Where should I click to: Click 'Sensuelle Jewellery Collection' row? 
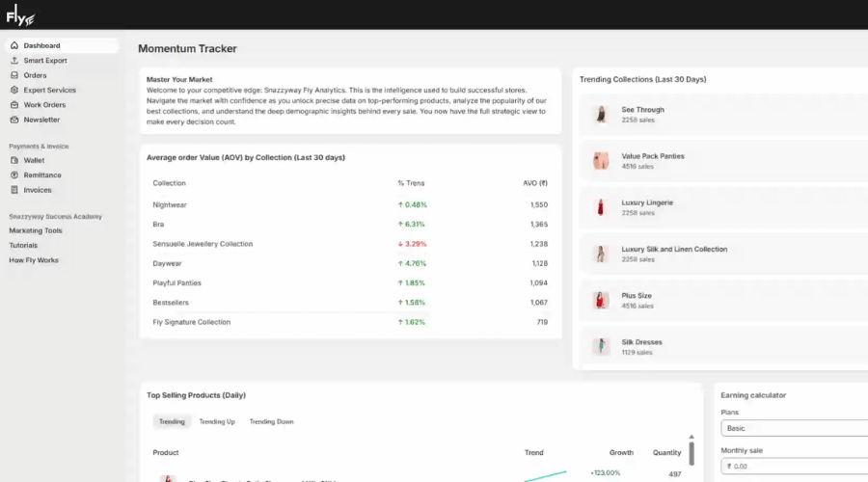point(350,244)
